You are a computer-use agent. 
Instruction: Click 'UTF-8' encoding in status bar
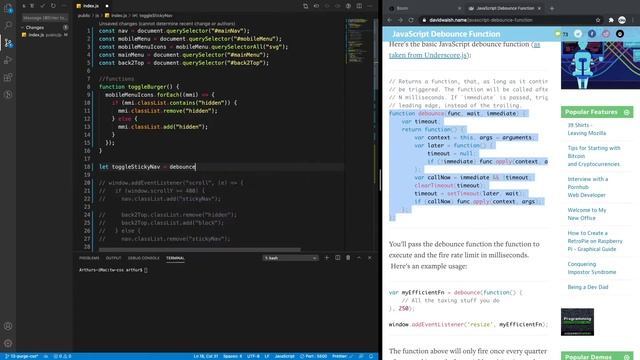253,356
